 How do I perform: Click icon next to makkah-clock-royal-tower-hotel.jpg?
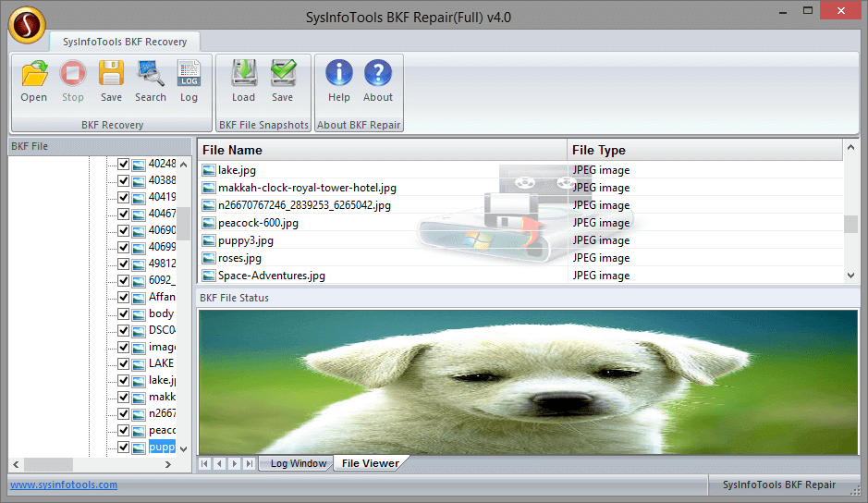209,188
